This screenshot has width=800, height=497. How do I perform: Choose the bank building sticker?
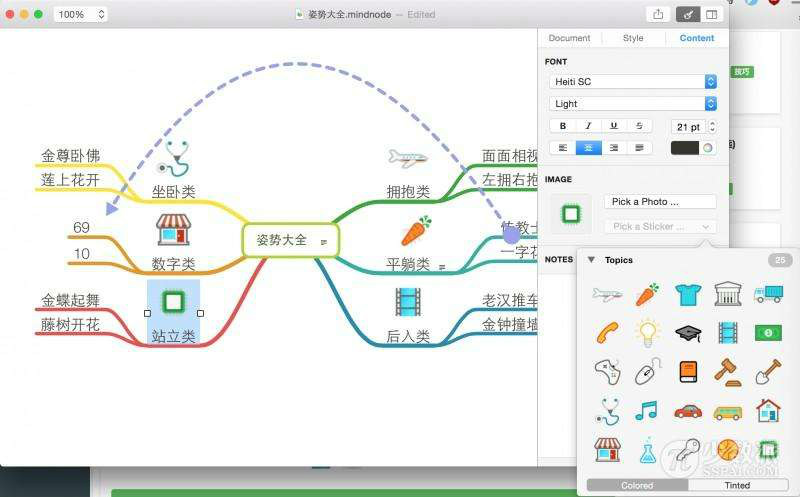tap(728, 294)
